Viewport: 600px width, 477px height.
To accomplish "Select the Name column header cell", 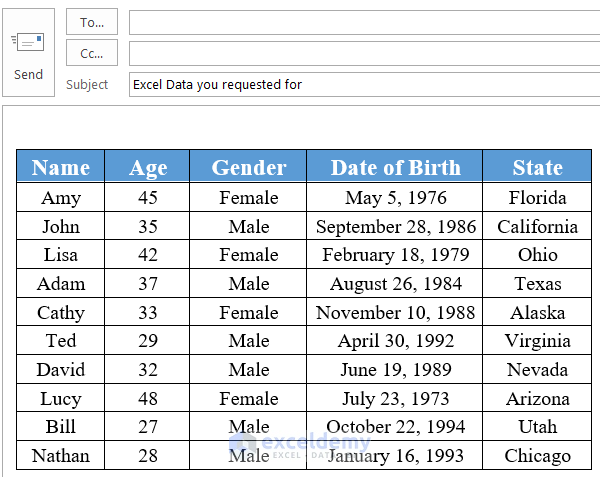I will pyautogui.click(x=61, y=167).
